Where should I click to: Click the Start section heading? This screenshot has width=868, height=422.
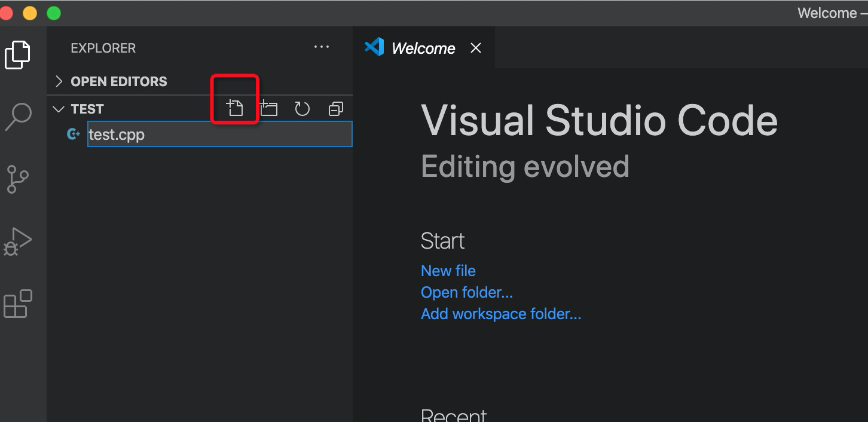pyautogui.click(x=443, y=241)
